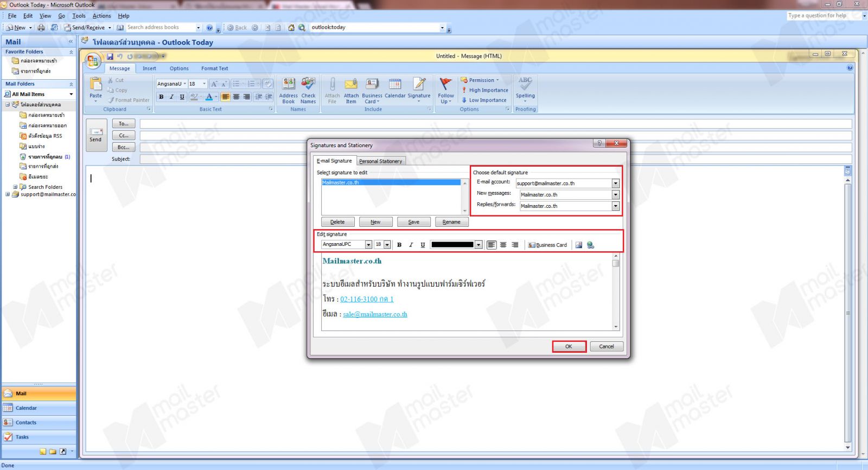
Task: Open the Format Text ribbon tab
Action: coord(214,68)
